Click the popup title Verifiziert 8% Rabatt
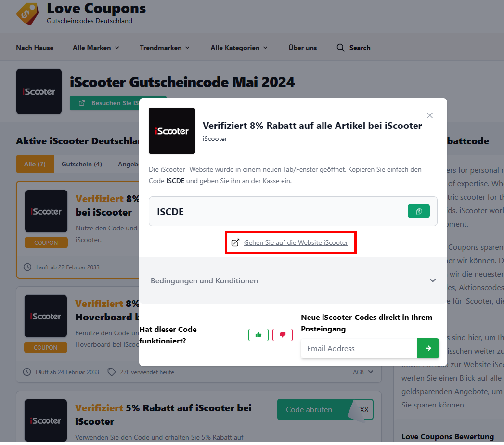Viewport: 504px width, 445px height. click(x=312, y=126)
